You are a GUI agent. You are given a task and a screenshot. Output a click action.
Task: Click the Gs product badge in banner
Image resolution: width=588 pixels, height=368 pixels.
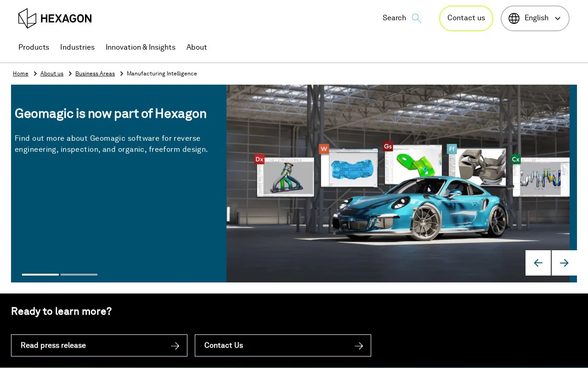point(388,146)
